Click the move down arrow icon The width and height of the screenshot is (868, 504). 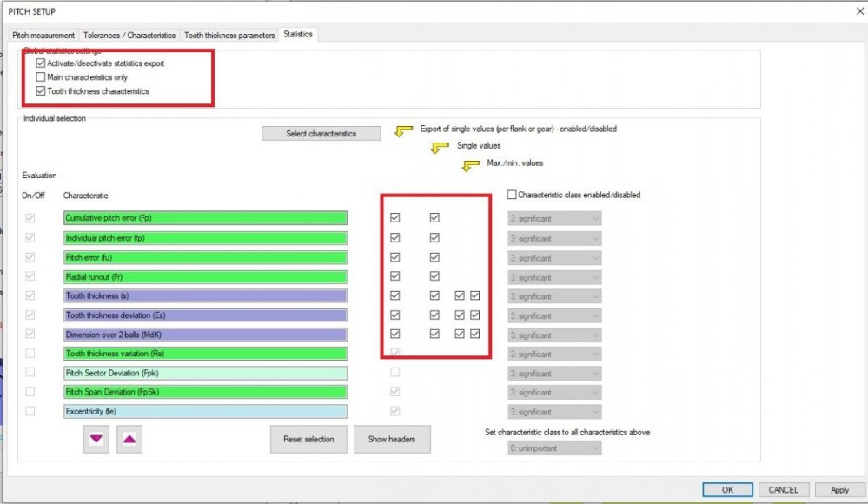point(96,439)
